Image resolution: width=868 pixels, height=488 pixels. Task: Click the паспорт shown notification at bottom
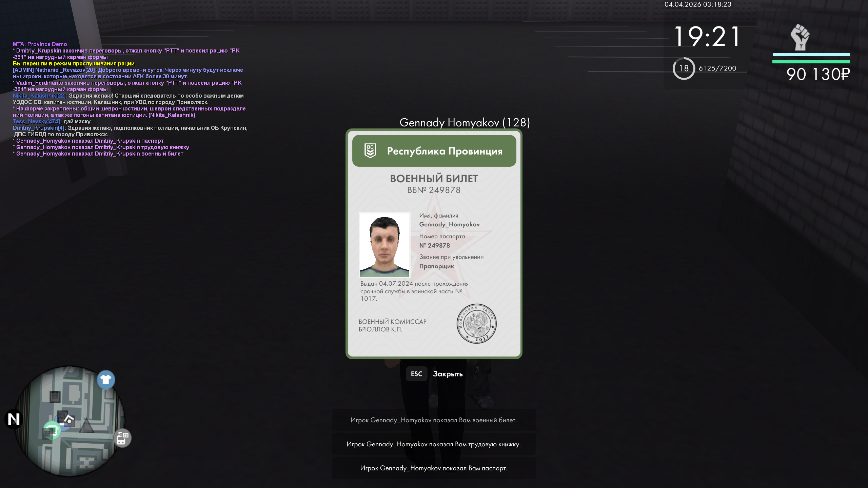click(434, 468)
